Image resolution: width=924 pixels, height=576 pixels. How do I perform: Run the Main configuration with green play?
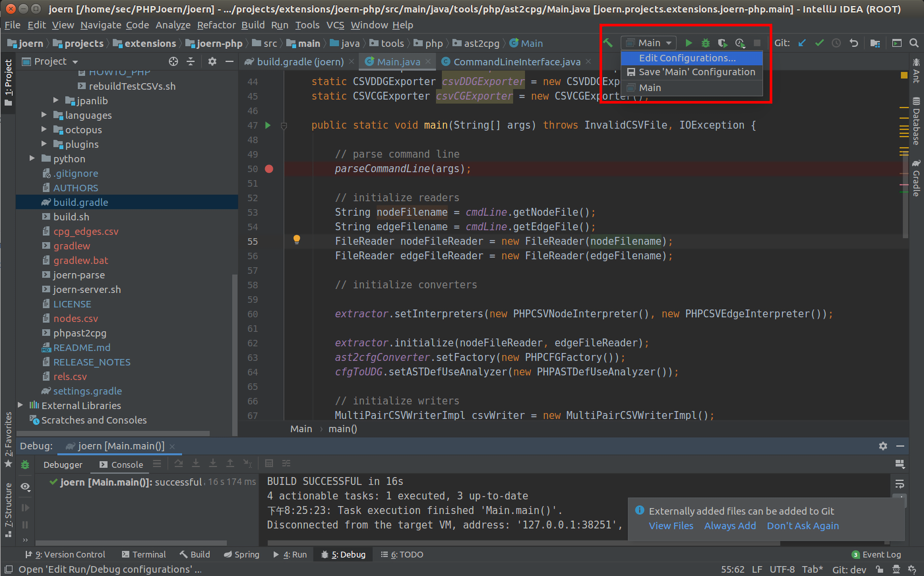point(688,43)
